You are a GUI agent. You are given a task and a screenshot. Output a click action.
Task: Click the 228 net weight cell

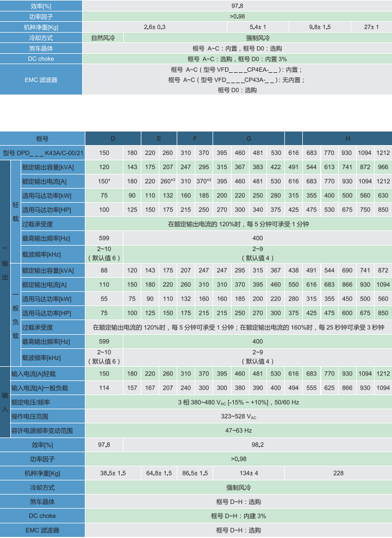(338, 473)
